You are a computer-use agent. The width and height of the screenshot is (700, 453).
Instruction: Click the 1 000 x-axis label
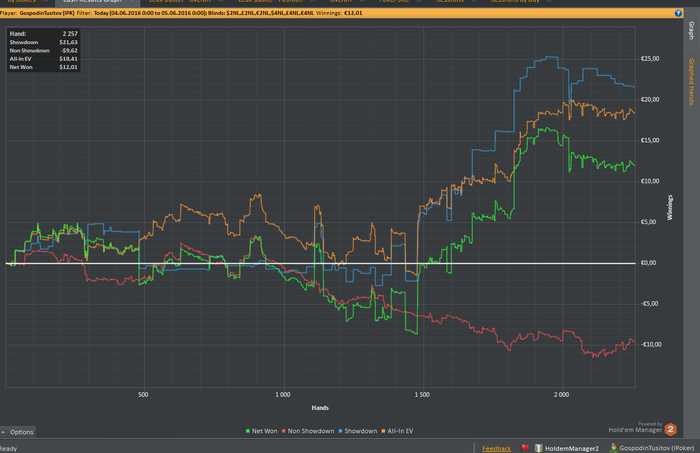click(x=283, y=395)
